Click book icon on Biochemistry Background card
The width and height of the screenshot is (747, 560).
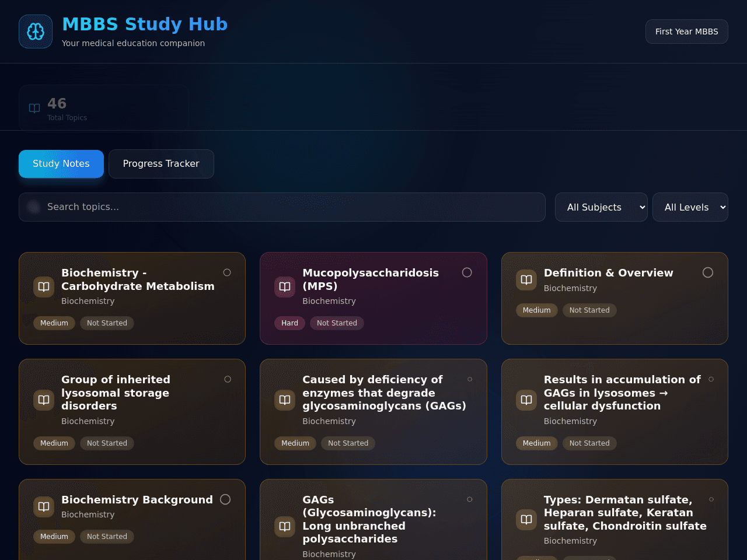pos(44,507)
